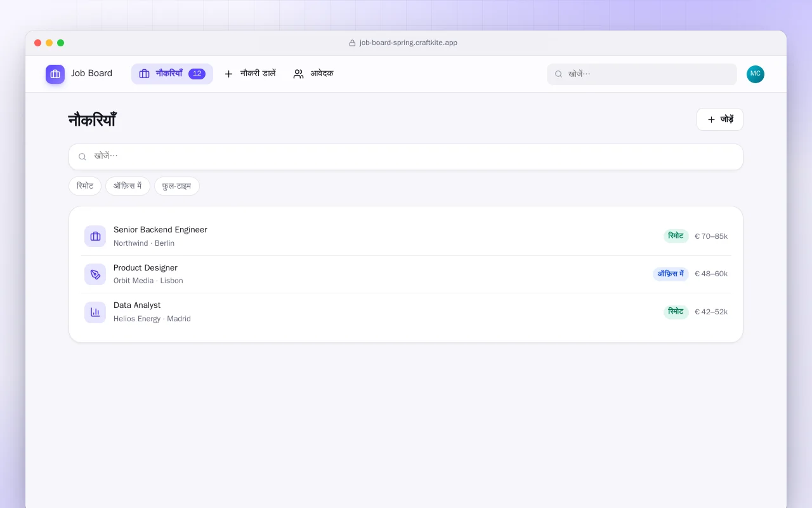Click the magnifier icon in top search
This screenshot has height=508, width=812.
[x=559, y=74]
